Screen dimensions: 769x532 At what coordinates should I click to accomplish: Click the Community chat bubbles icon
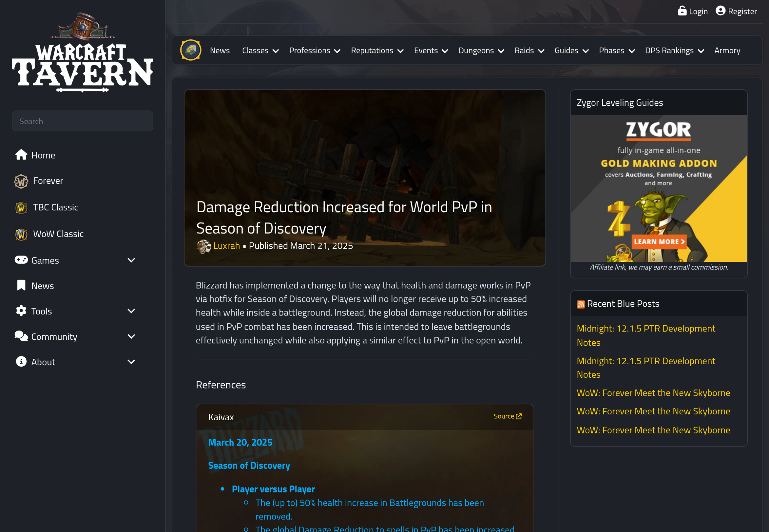pos(21,336)
